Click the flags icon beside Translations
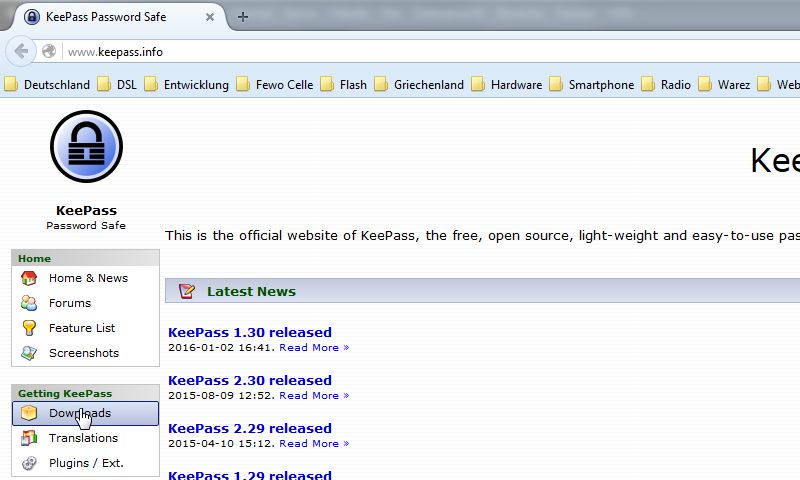The height and width of the screenshot is (480, 800). pos(29,438)
